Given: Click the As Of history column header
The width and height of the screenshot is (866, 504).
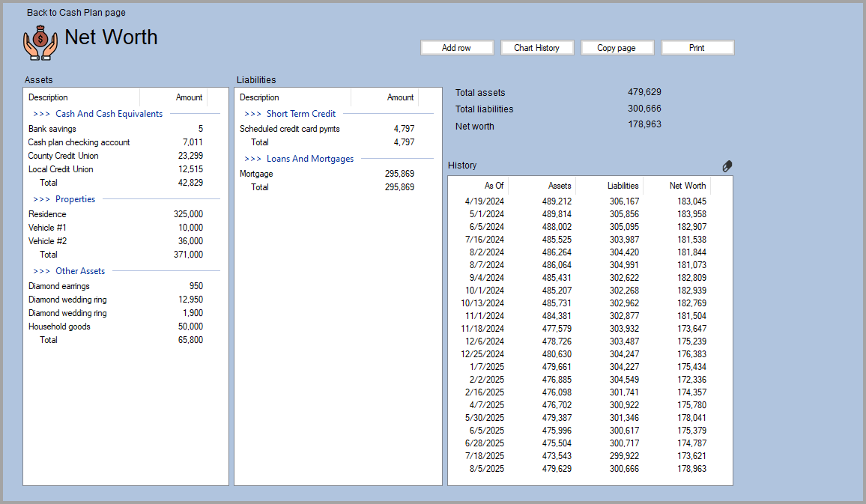Looking at the screenshot, I should (479, 186).
